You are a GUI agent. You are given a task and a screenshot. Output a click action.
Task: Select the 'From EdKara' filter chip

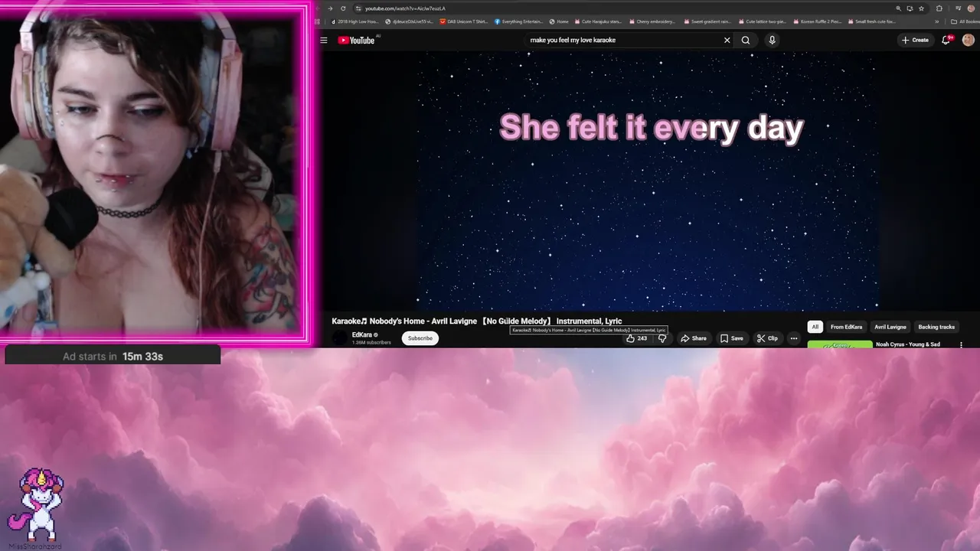(846, 327)
